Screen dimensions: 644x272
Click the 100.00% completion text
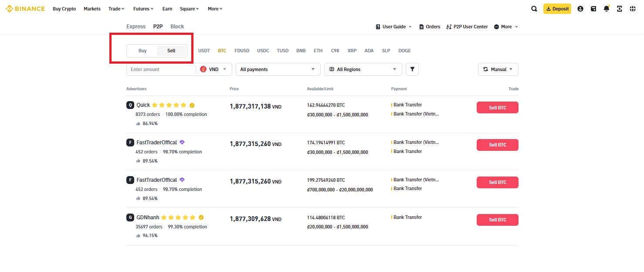[186, 114]
